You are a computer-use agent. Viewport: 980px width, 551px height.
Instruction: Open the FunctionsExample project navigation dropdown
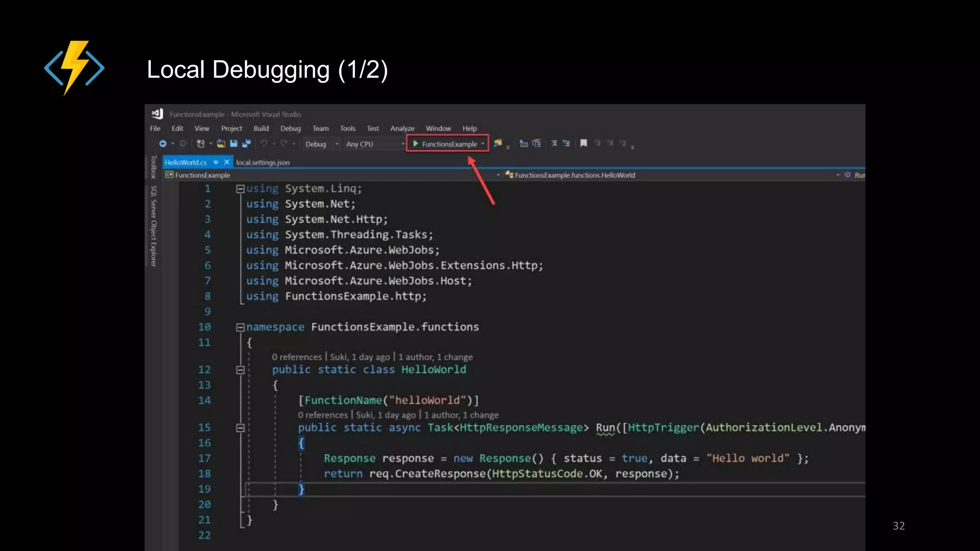click(x=333, y=175)
